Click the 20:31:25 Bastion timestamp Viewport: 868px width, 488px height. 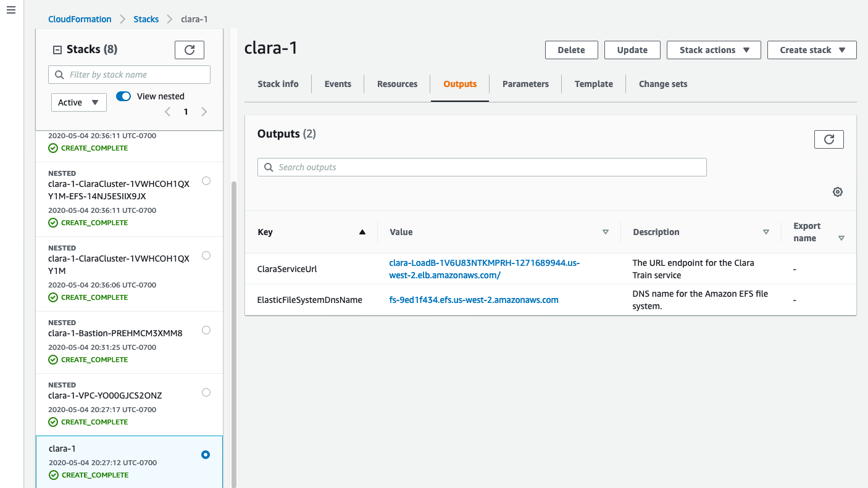102,347
